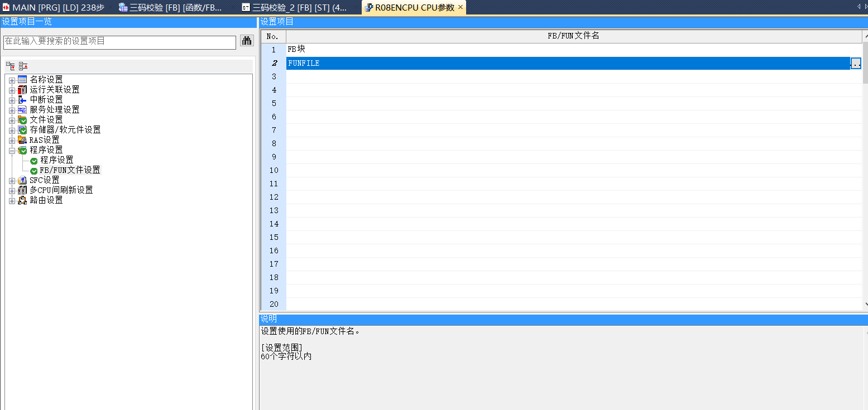This screenshot has height=410, width=868.
Task: Expand the 运行关联设置 tree node
Action: pos(12,90)
